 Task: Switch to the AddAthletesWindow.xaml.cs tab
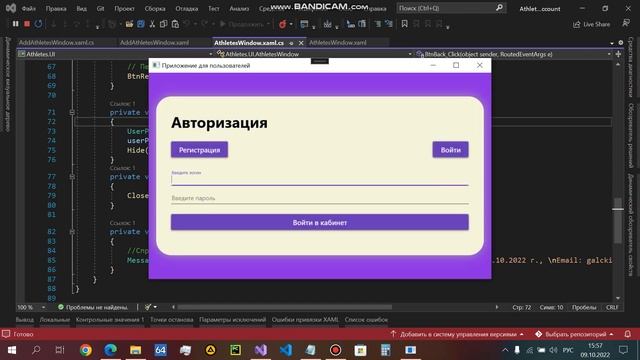pos(56,42)
